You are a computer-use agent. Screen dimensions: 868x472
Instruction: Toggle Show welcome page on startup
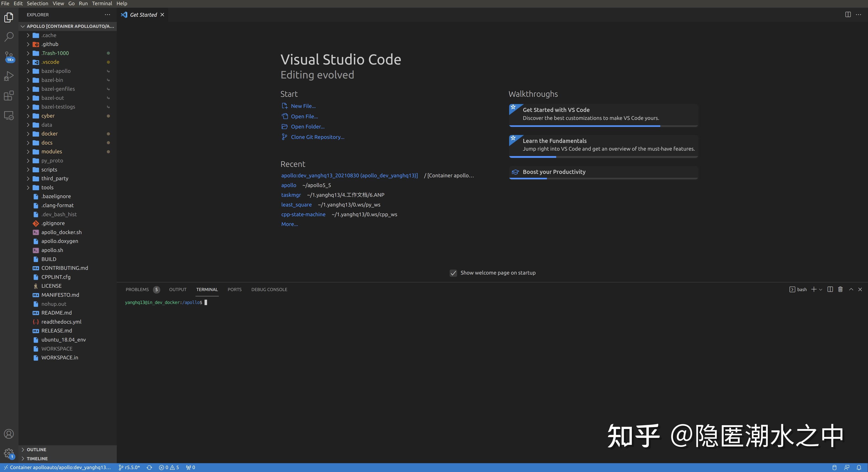(453, 273)
